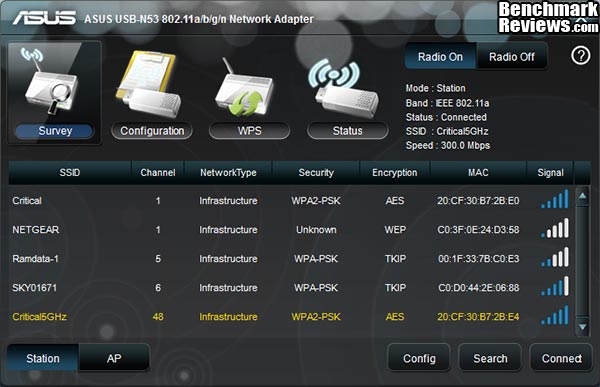Select the Ramdata-1 network row
The height and width of the screenshot is (387, 600).
click(x=291, y=259)
